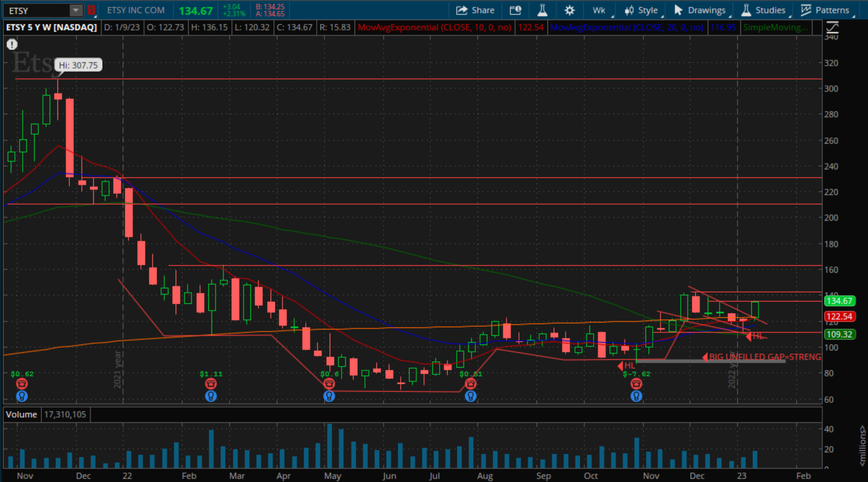
Task: Click the May label on time axis
Action: [x=332, y=476]
